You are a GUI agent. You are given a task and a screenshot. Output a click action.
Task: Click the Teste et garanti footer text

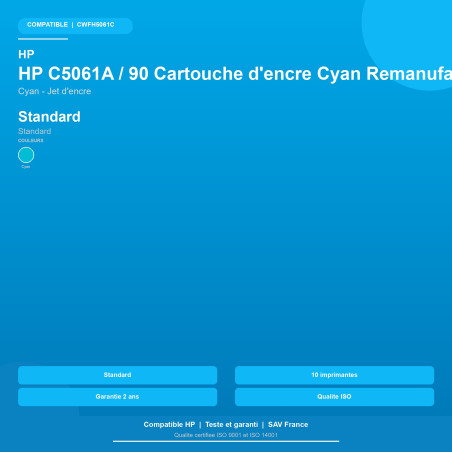(232, 425)
